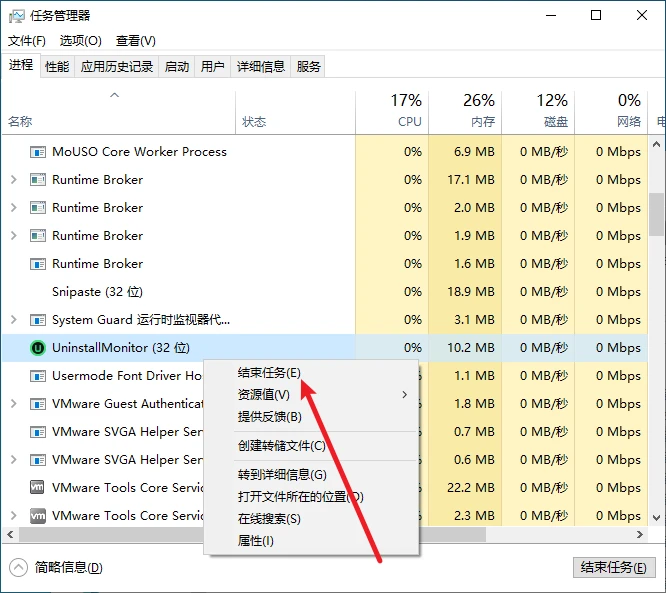Expand the 1.9 MB Runtime Broker row
666x593 pixels.
click(14, 236)
